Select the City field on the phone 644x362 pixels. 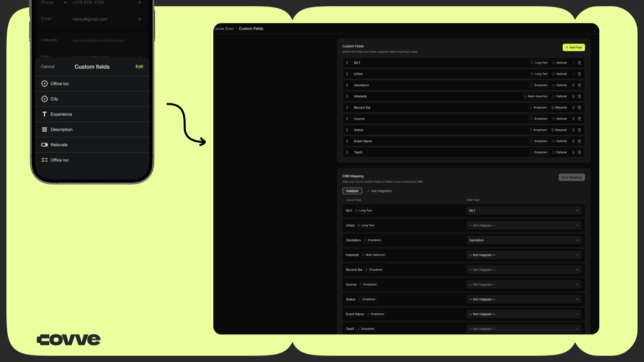[x=92, y=99]
